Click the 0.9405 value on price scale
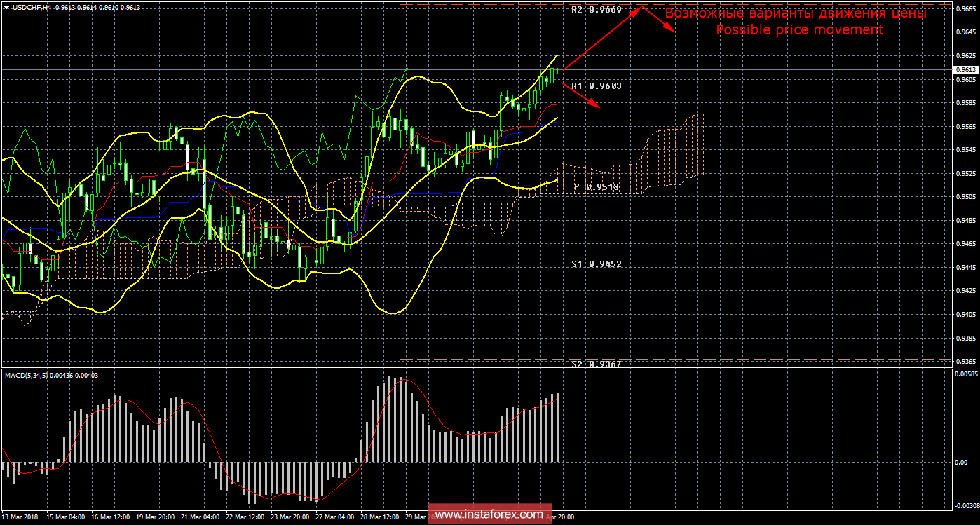 [965, 315]
